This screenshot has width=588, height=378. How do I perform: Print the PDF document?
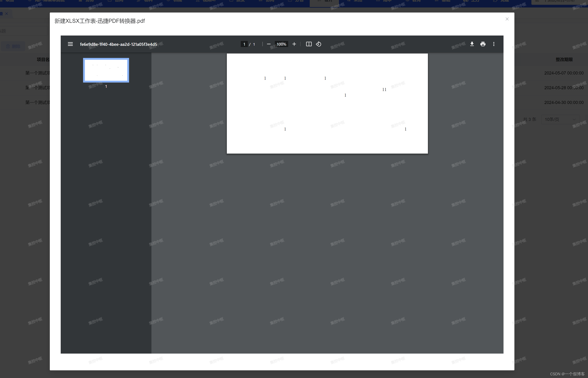483,44
